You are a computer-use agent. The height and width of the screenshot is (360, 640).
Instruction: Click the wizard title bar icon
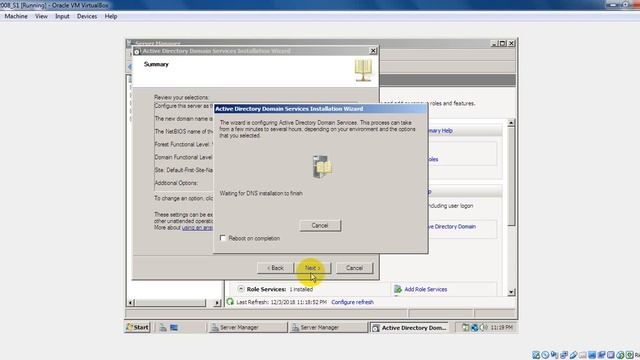(x=137, y=51)
